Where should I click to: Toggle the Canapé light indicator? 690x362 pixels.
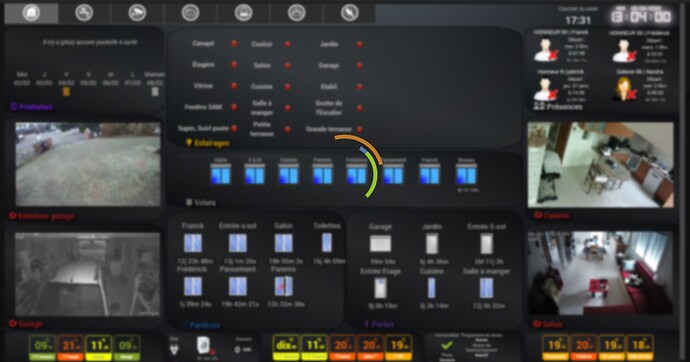point(234,44)
